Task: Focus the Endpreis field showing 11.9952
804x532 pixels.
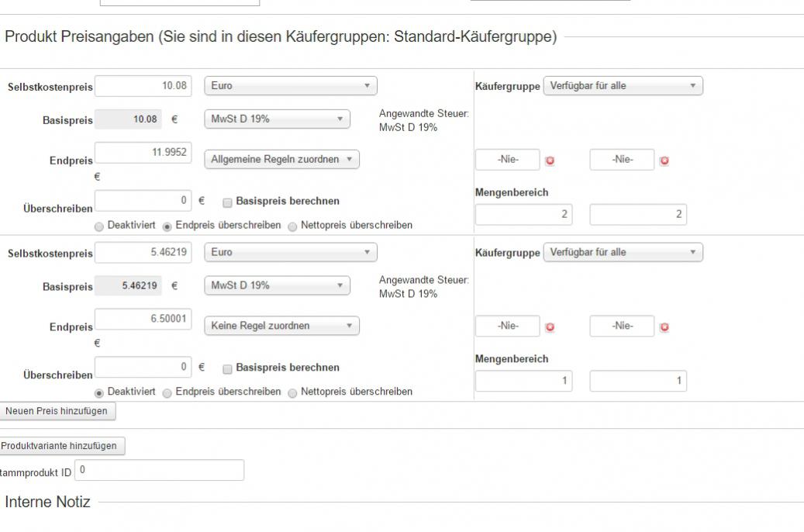Action: point(143,153)
